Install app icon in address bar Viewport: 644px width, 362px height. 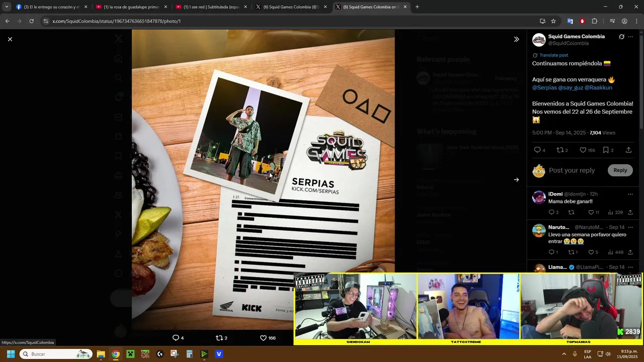point(542,21)
